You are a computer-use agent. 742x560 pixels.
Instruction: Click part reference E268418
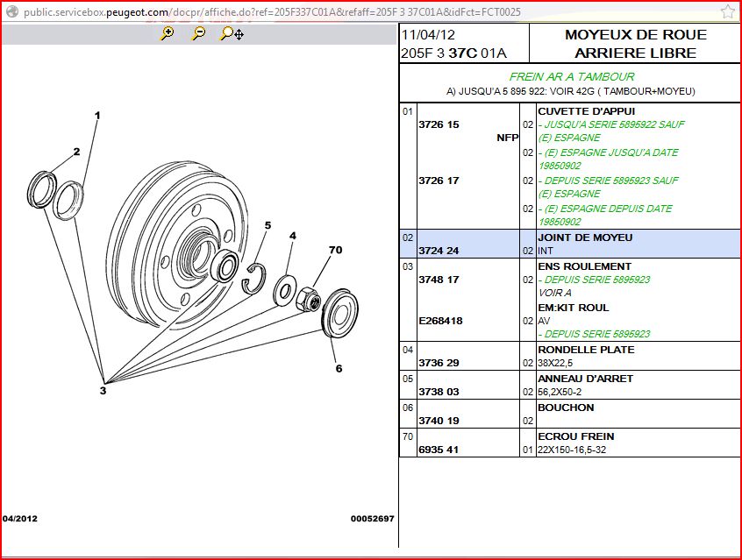click(x=440, y=321)
